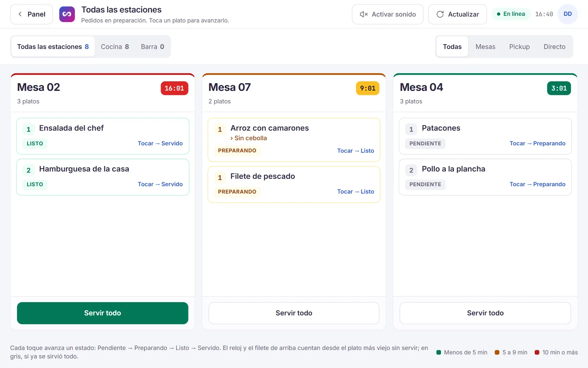The height and width of the screenshot is (368, 588).
Task: Click the muted speaker icon
Action: pos(363,14)
